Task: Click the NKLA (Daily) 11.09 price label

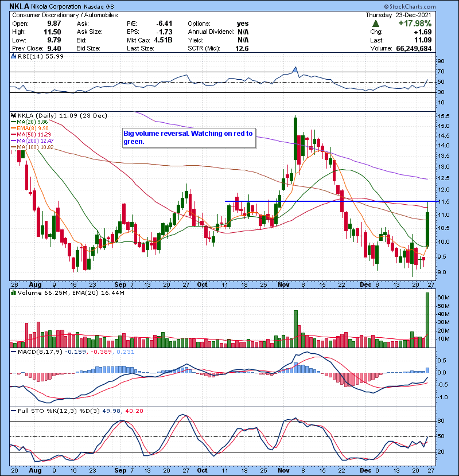Action: 63,115
